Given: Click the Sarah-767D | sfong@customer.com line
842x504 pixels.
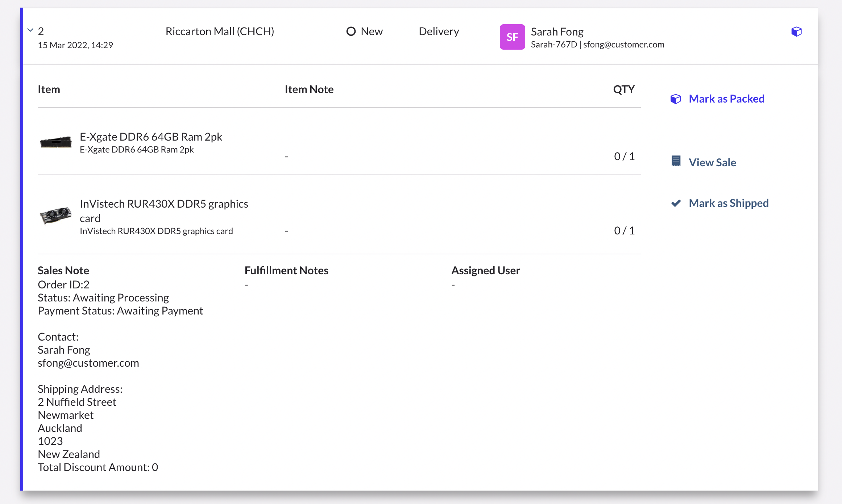Looking at the screenshot, I should [597, 45].
